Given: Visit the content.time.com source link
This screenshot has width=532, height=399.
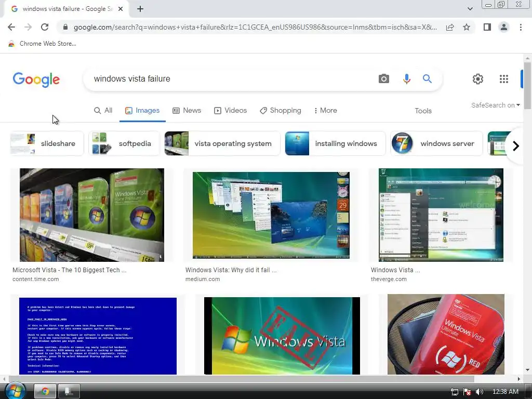Looking at the screenshot, I should click(x=36, y=279).
